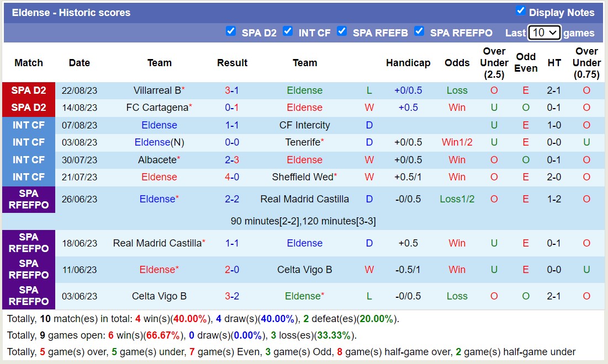Uncheck the INT CF league filter

(x=288, y=31)
